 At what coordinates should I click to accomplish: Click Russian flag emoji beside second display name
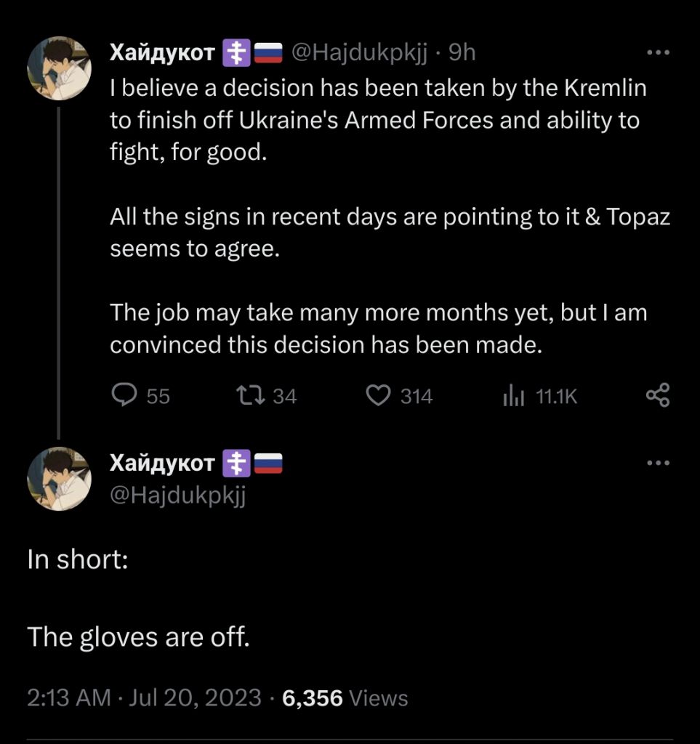coord(268,462)
